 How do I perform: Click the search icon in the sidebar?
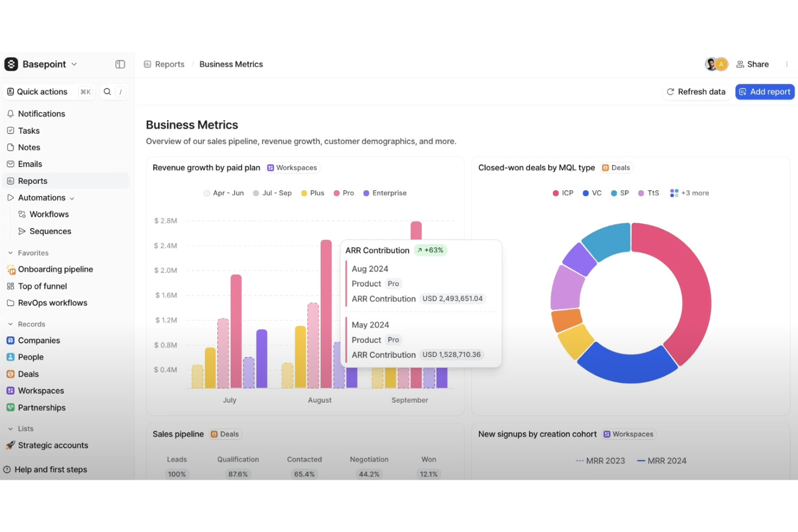(107, 92)
